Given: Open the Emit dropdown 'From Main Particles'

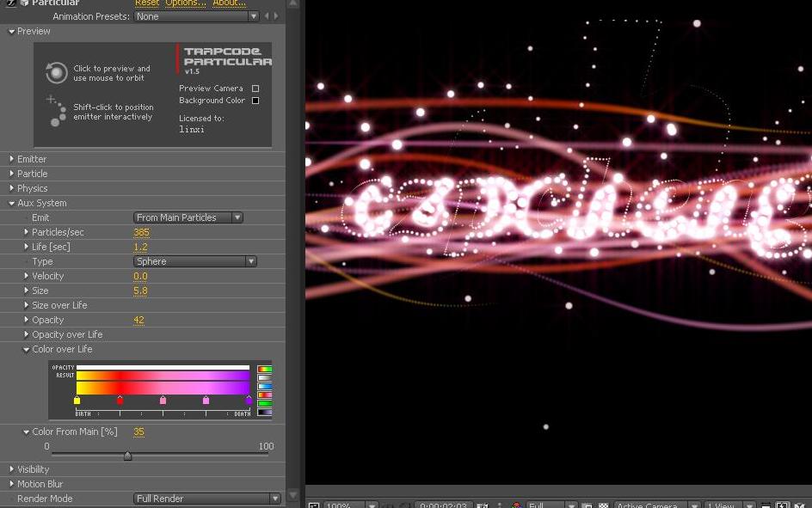Looking at the screenshot, I should tap(188, 217).
